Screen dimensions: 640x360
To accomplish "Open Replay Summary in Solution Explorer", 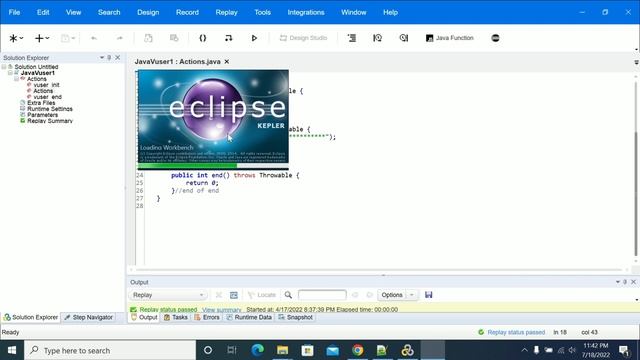I will click(x=50, y=121).
